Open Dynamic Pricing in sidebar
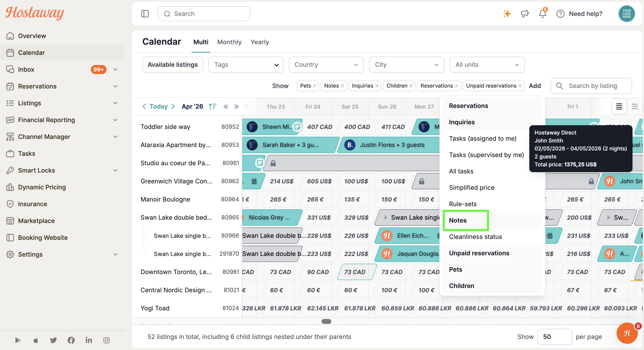Screen dimensions: 644x350 tap(42, 187)
